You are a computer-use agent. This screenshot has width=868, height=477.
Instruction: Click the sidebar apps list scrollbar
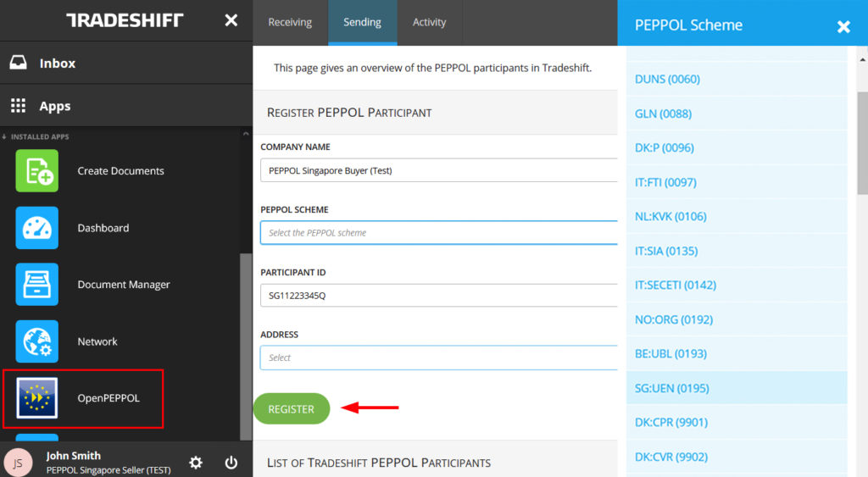coord(246,347)
